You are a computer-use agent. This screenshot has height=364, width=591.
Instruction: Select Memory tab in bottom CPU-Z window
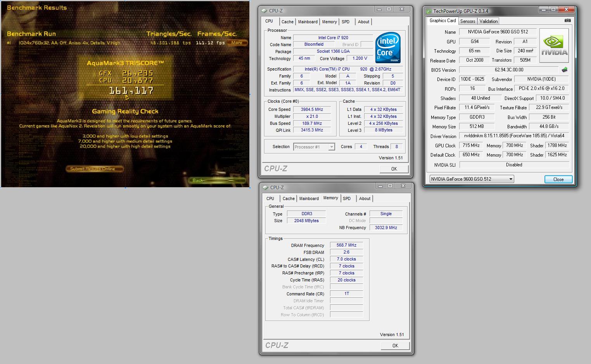(x=331, y=198)
